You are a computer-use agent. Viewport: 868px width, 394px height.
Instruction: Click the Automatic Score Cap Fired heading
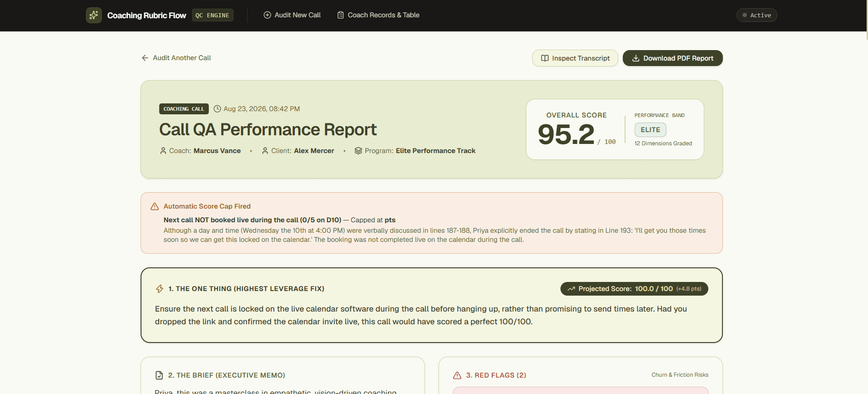coord(207,206)
